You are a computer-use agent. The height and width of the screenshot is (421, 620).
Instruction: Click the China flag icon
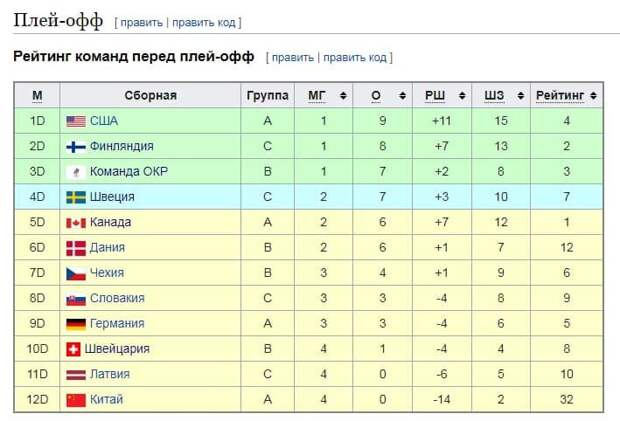76,400
